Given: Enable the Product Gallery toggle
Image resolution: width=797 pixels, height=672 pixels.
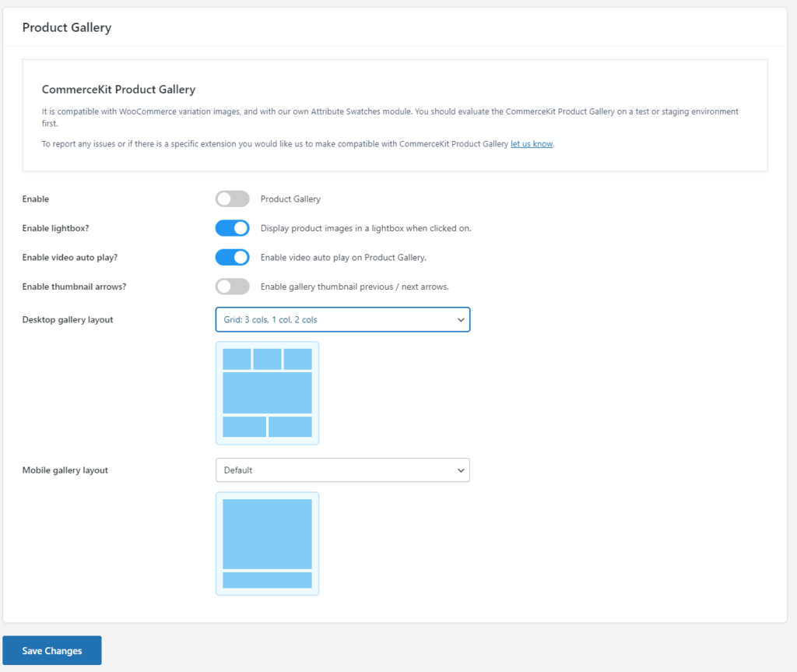Looking at the screenshot, I should point(232,199).
